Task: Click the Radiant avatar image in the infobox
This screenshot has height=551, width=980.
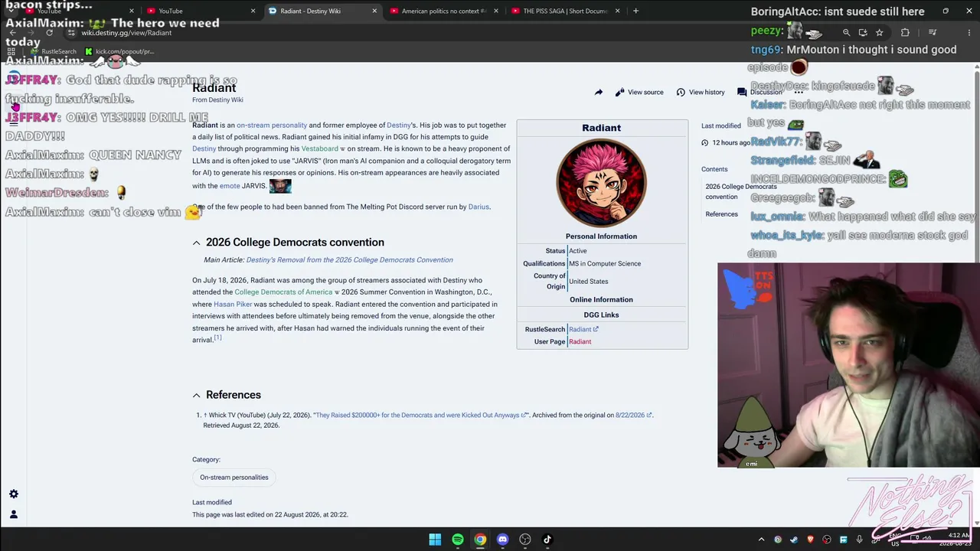Action: 601,183
